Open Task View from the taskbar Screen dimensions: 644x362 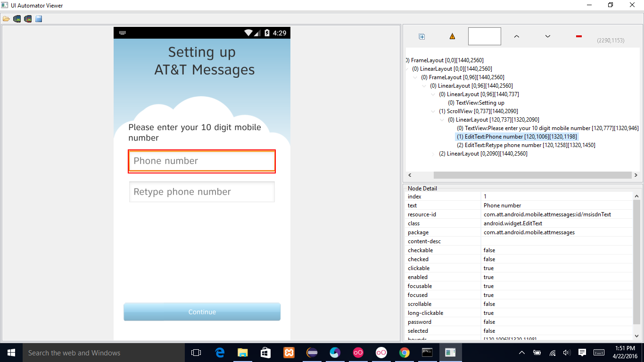tap(196, 353)
